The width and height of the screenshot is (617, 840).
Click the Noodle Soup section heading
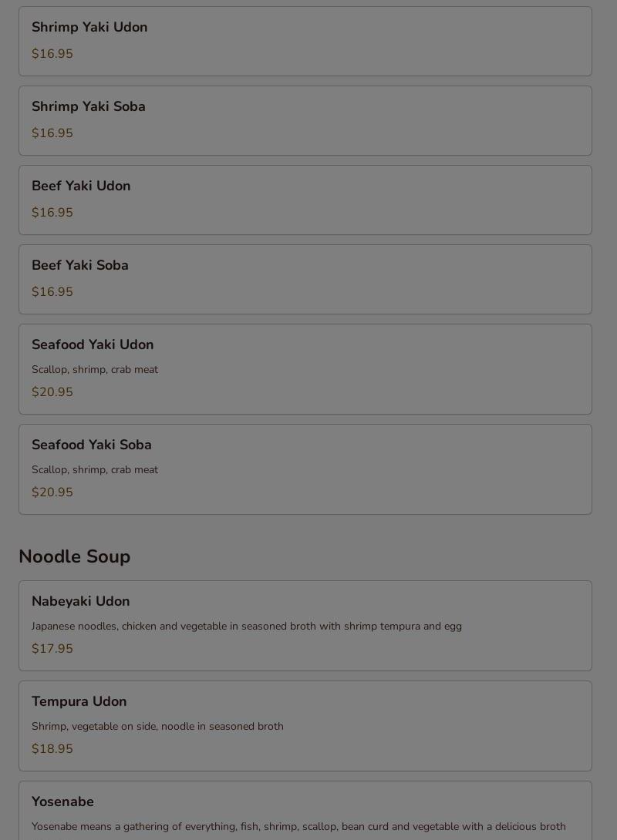[75, 556]
